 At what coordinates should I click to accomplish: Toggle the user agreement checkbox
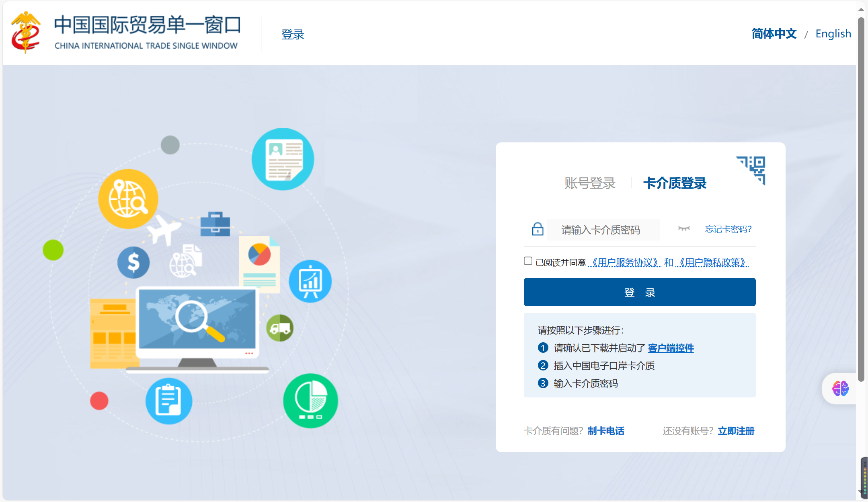pos(528,261)
